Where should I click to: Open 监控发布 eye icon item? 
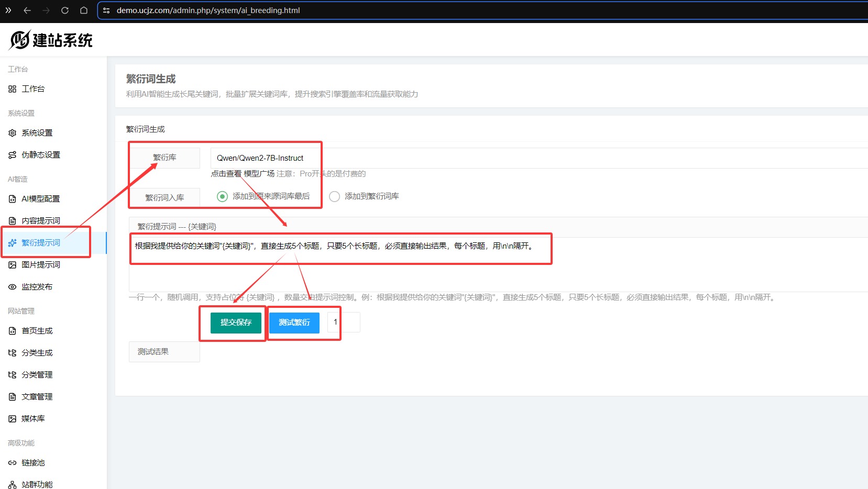(x=13, y=287)
